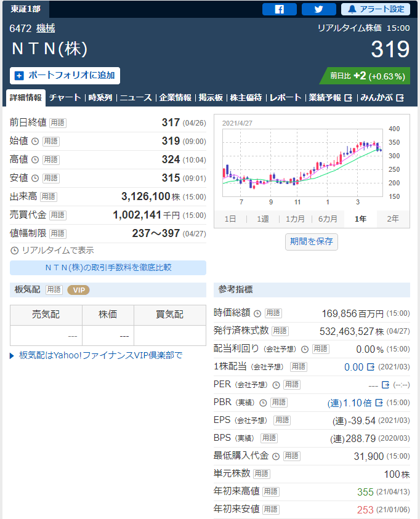The height and width of the screenshot is (519, 420).
Task: Click the clock icon beside PBR (実績)
Action: (263, 403)
